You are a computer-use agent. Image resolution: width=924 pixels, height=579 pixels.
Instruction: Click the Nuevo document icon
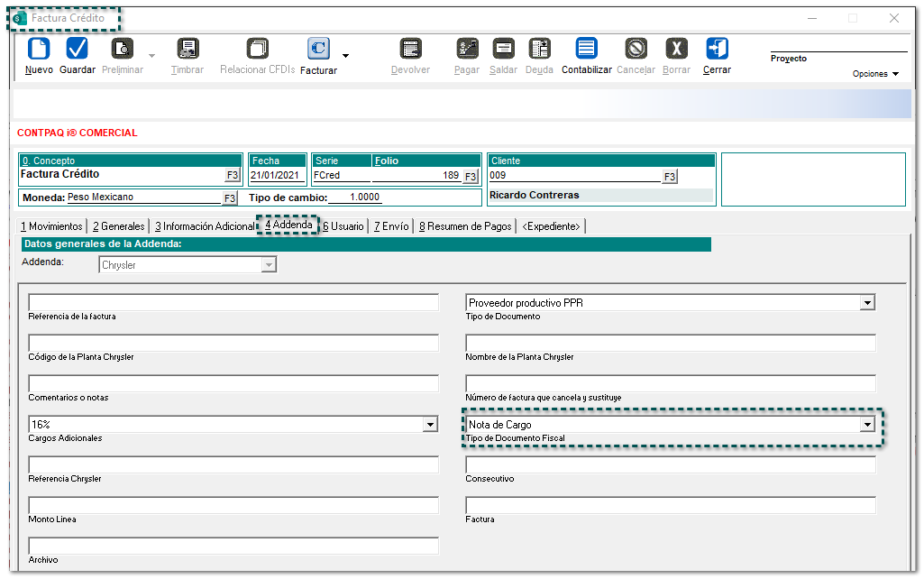39,49
